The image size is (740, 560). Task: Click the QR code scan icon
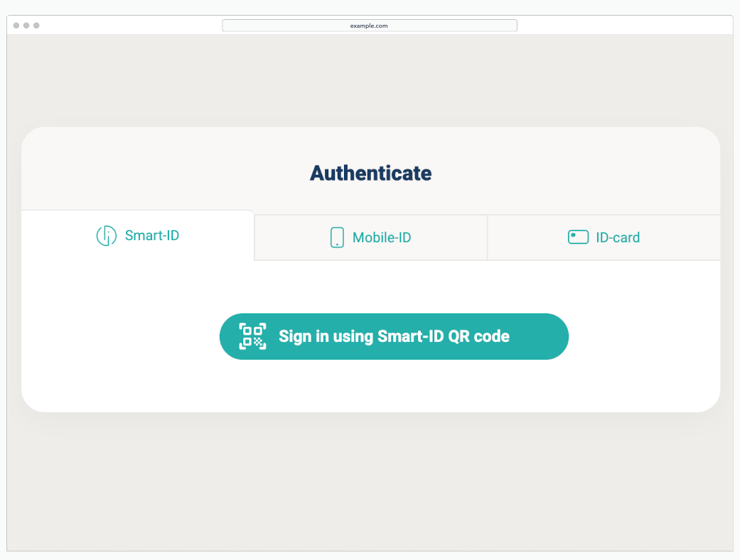[x=252, y=336]
